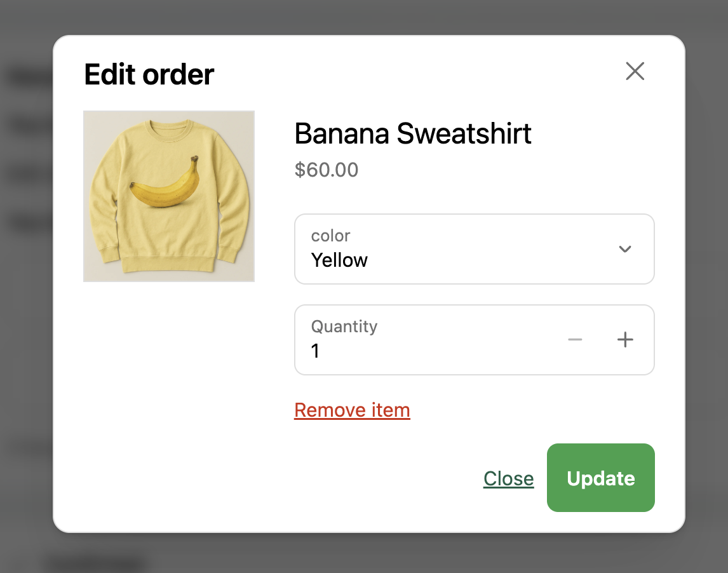Click the quantity value 1
Screen dimensions: 728x573
[x=315, y=351]
